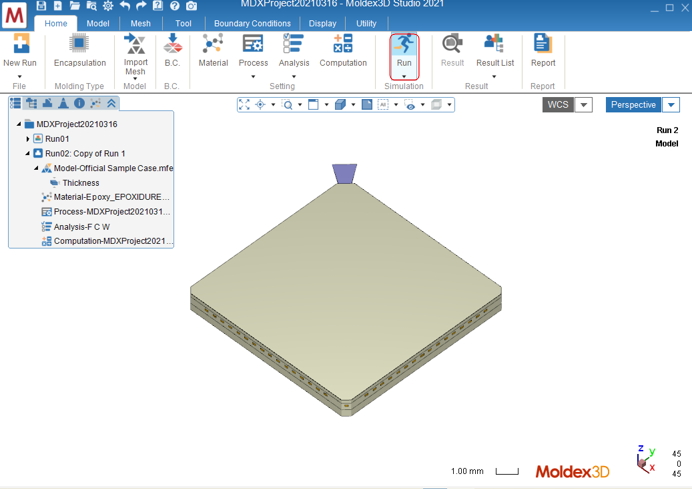Click the Save icon in quick access toolbar
692x489 pixels.
[x=41, y=5]
